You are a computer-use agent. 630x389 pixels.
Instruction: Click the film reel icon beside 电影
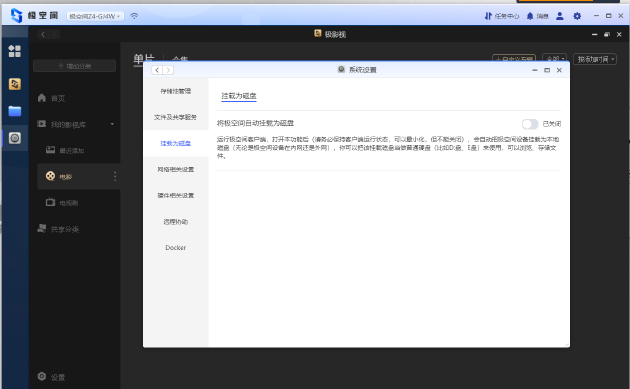point(50,176)
